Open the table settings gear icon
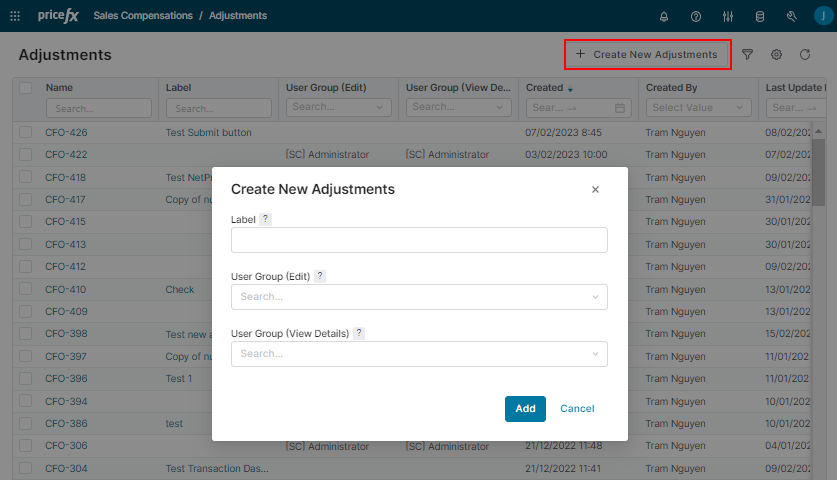The height and width of the screenshot is (480, 837). 776,54
